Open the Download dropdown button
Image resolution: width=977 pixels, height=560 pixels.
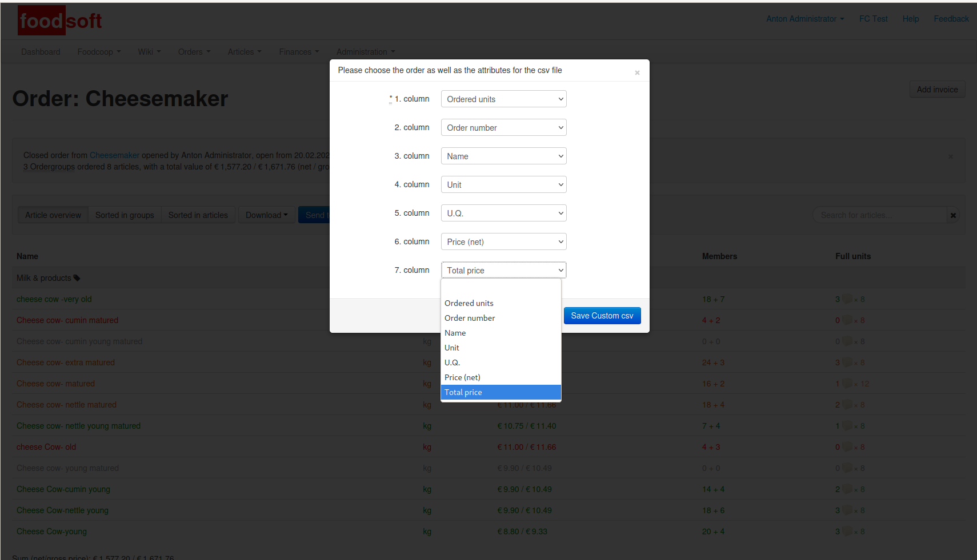tap(266, 215)
